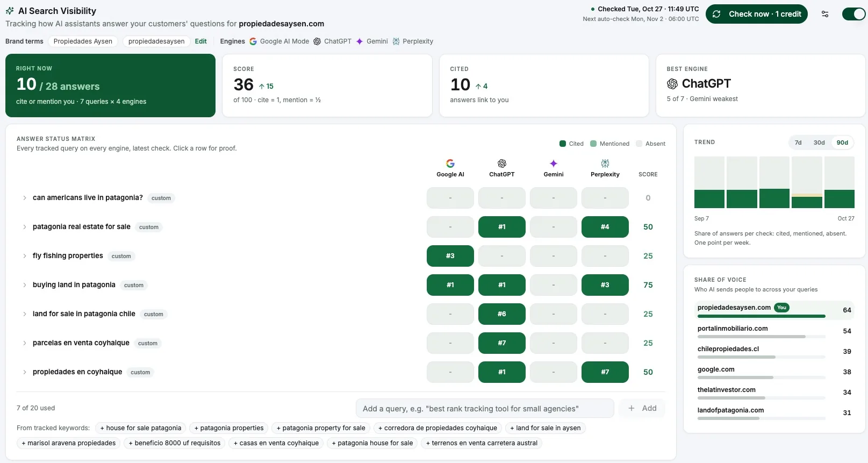
Task: Click the refresh icon in Check now button
Action: [716, 14]
